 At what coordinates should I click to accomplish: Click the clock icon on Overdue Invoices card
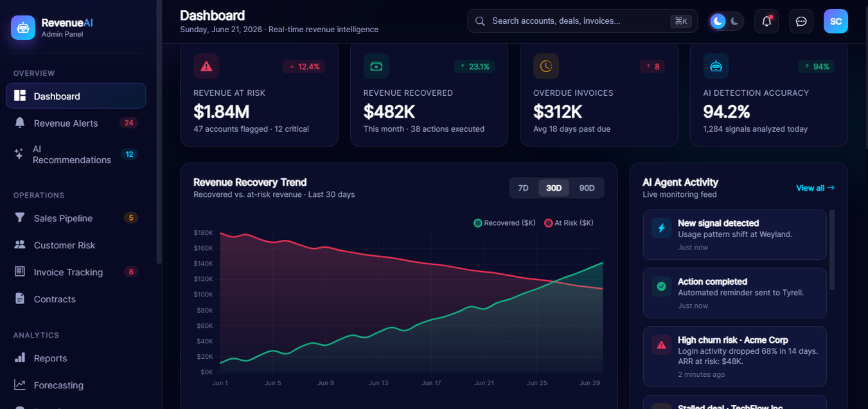(x=546, y=66)
